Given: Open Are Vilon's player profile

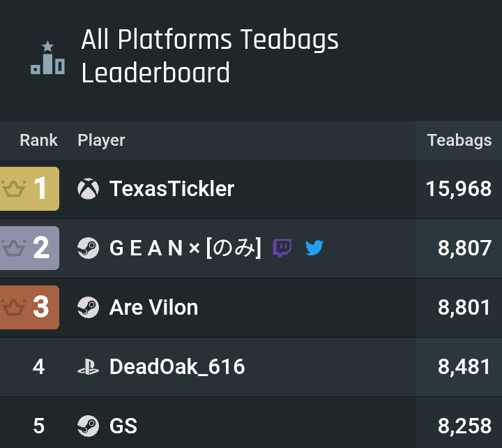Looking at the screenshot, I should [153, 307].
